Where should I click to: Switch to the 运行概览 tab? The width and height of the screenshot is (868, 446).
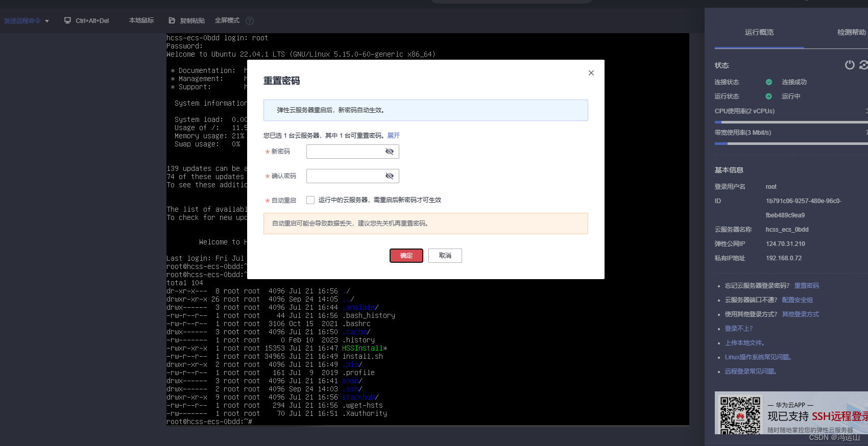pyautogui.click(x=759, y=32)
